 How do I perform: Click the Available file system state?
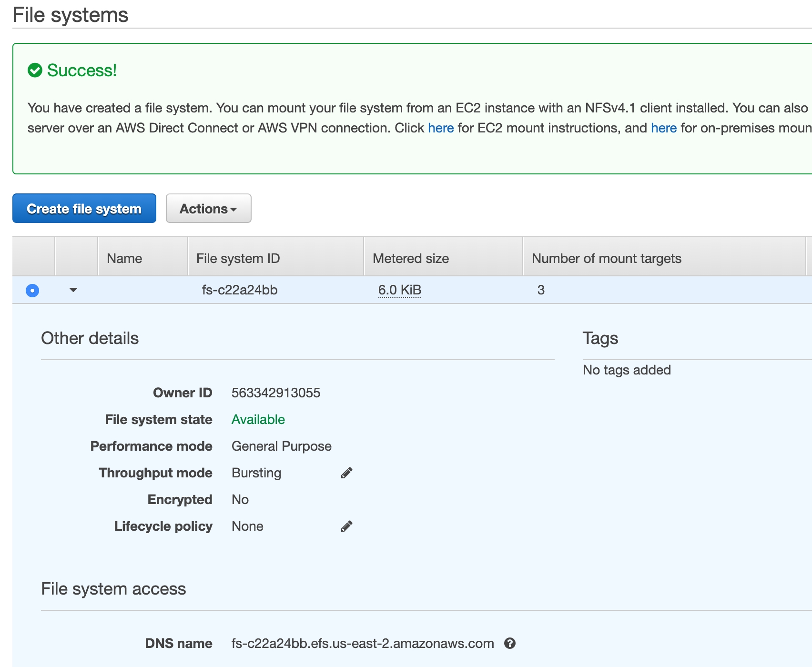pyautogui.click(x=258, y=419)
